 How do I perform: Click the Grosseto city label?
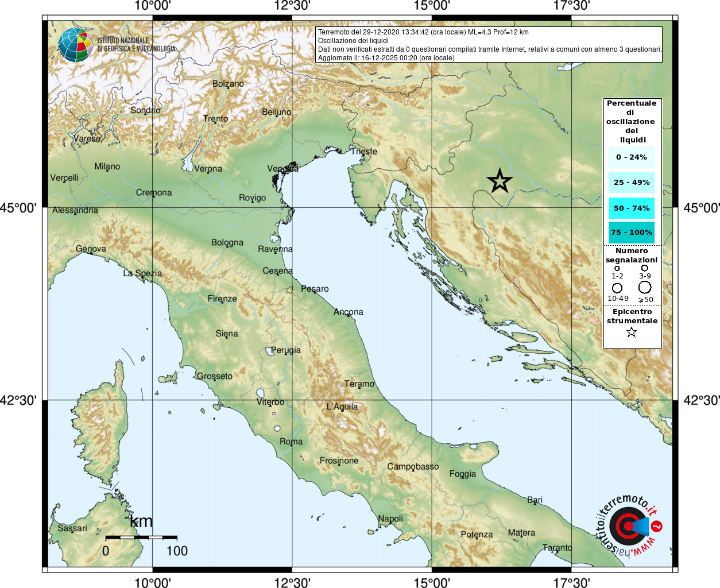click(215, 376)
